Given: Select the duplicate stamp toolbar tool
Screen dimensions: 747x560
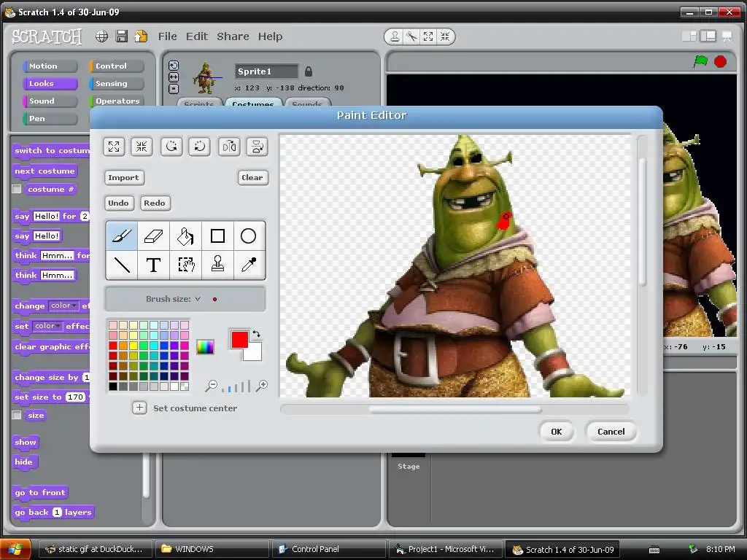Looking at the screenshot, I should click(395, 36).
